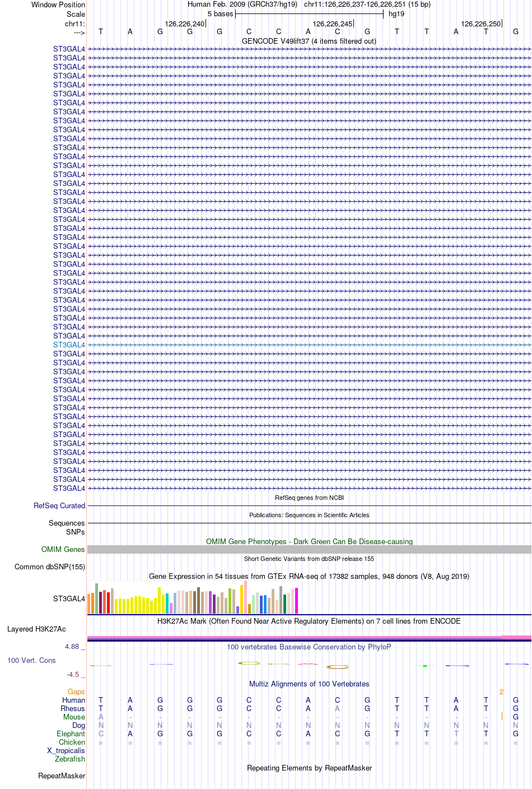Click the Window Position track label
Image resolution: width=532 pixels, height=789 pixels.
point(58,4)
